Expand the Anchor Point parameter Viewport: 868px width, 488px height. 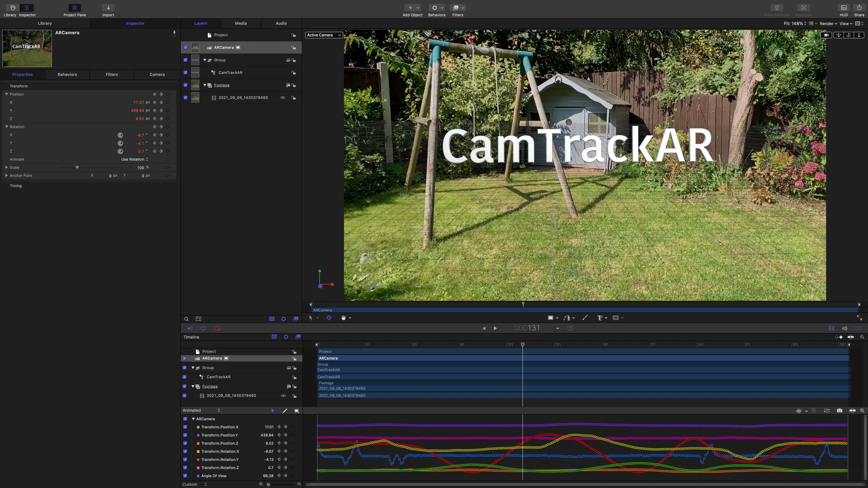[6, 176]
